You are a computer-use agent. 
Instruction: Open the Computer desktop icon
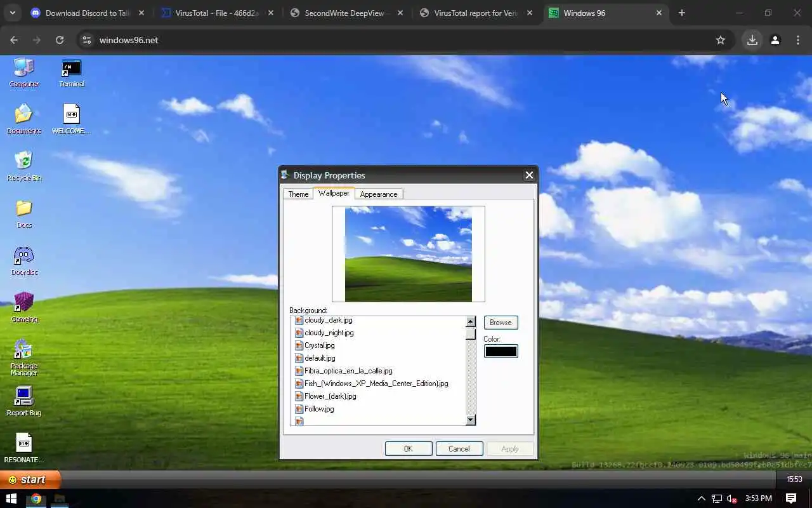pyautogui.click(x=23, y=72)
